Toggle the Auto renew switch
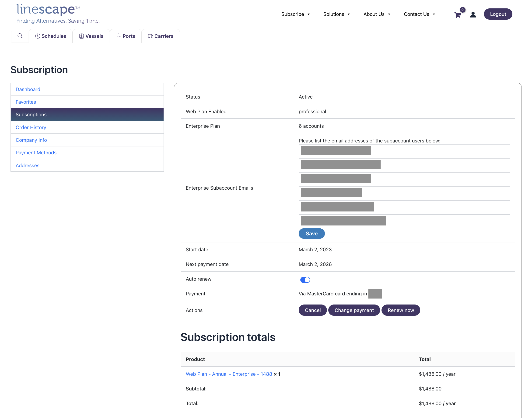This screenshot has width=532, height=418. point(305,280)
